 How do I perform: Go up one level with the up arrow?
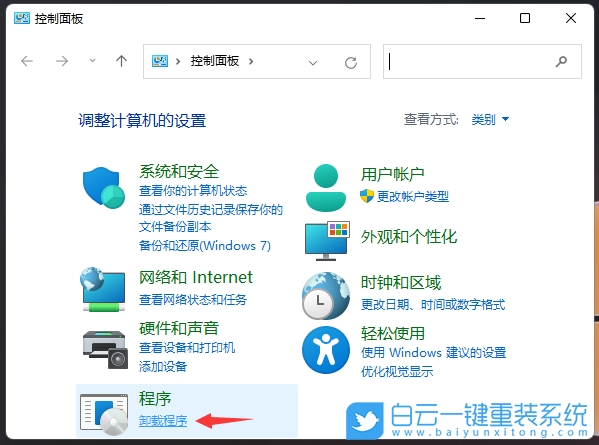(121, 61)
